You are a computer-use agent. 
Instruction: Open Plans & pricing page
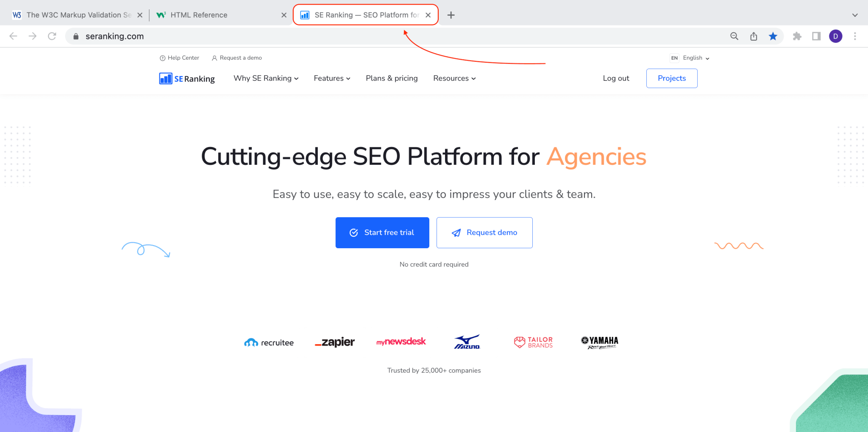coord(392,78)
